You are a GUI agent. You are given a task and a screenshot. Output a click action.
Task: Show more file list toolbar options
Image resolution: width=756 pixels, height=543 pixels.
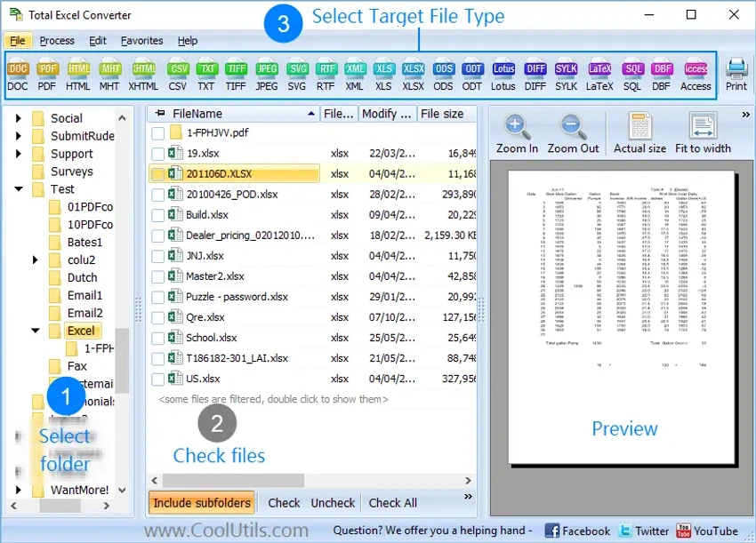click(x=468, y=497)
